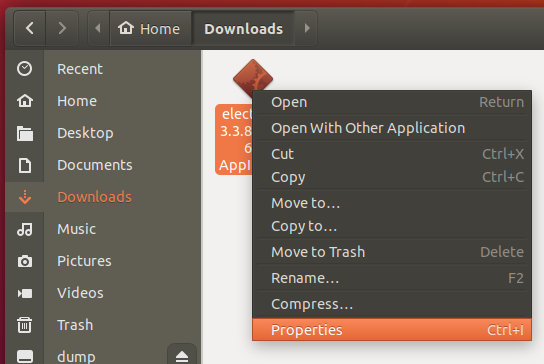Select Copy in the context menu

[x=392, y=177]
